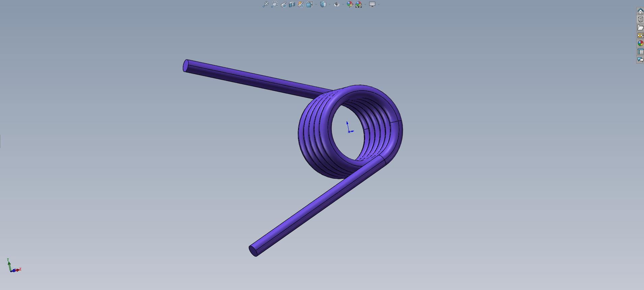Open the Design Library task pane tab
The width and height of the screenshot is (644, 290).
click(640, 20)
